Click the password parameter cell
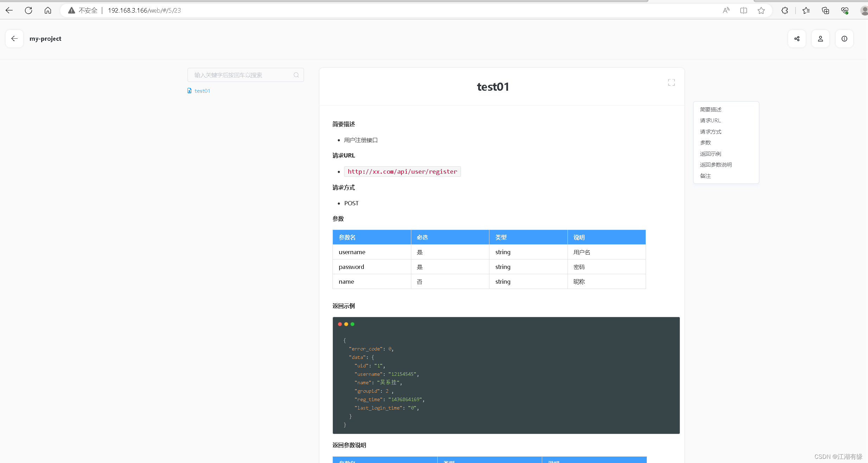The image size is (868, 463). [x=372, y=267]
